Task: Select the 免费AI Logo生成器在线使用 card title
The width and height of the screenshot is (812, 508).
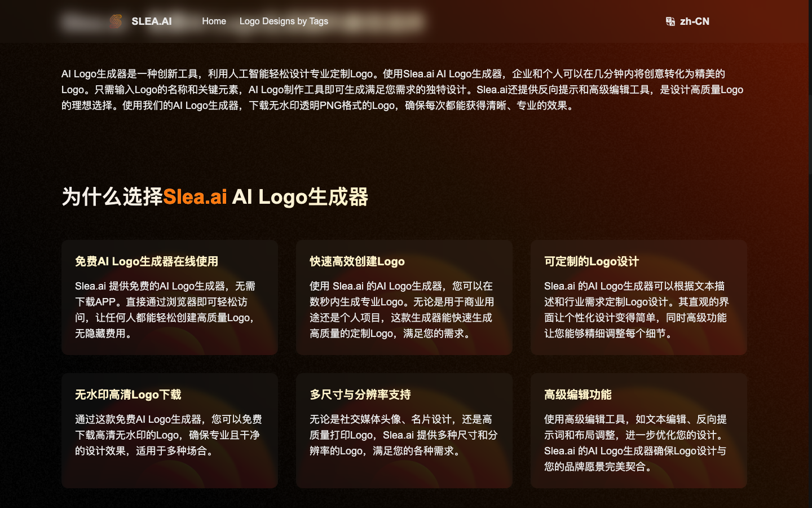Action: coord(147,261)
